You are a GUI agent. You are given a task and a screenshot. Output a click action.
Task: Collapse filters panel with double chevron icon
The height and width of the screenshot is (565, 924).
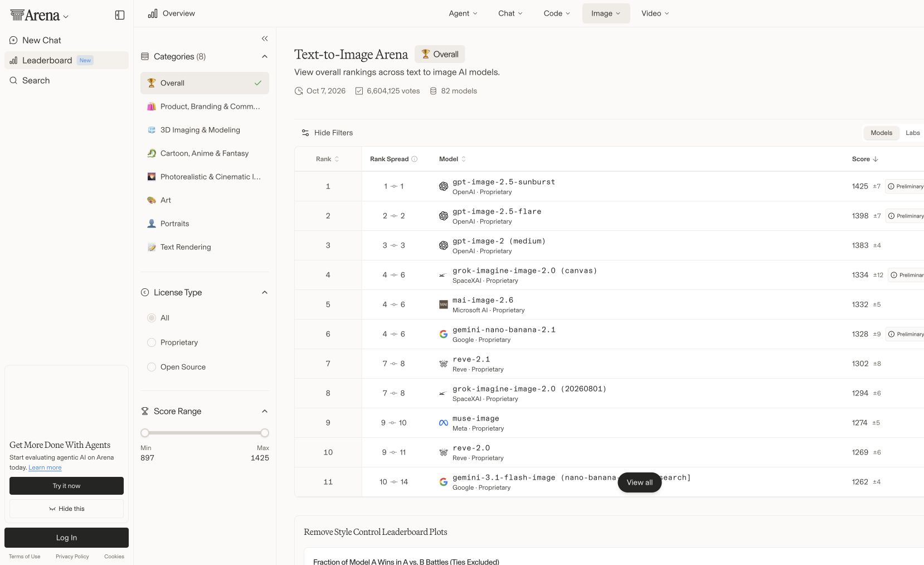coord(265,38)
